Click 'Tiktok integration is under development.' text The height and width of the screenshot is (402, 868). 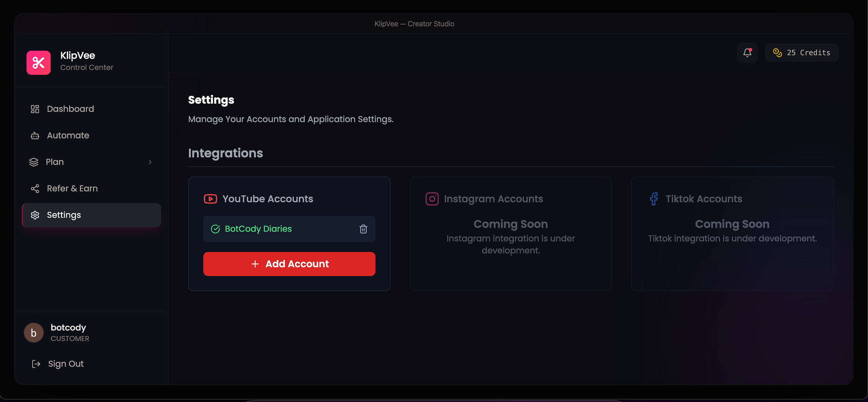[x=732, y=238]
